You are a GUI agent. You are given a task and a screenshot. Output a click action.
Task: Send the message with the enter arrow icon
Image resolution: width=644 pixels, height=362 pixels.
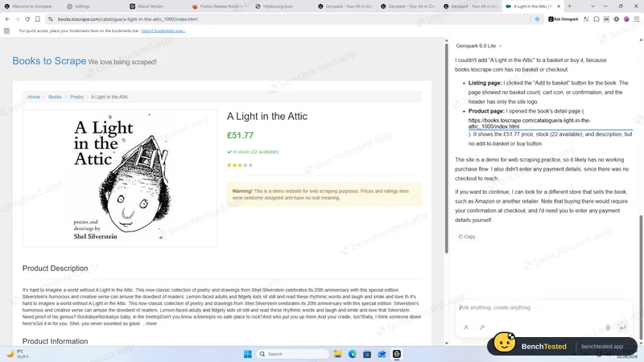pos(623,327)
